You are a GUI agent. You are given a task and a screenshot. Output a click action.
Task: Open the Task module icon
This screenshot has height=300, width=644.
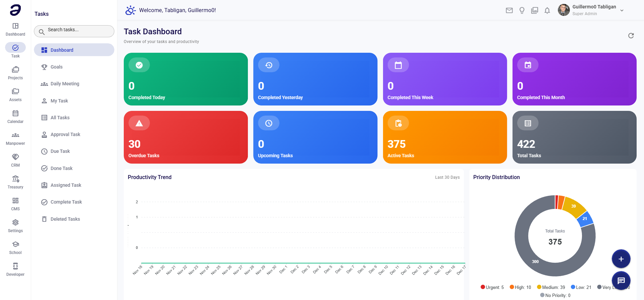[15, 48]
